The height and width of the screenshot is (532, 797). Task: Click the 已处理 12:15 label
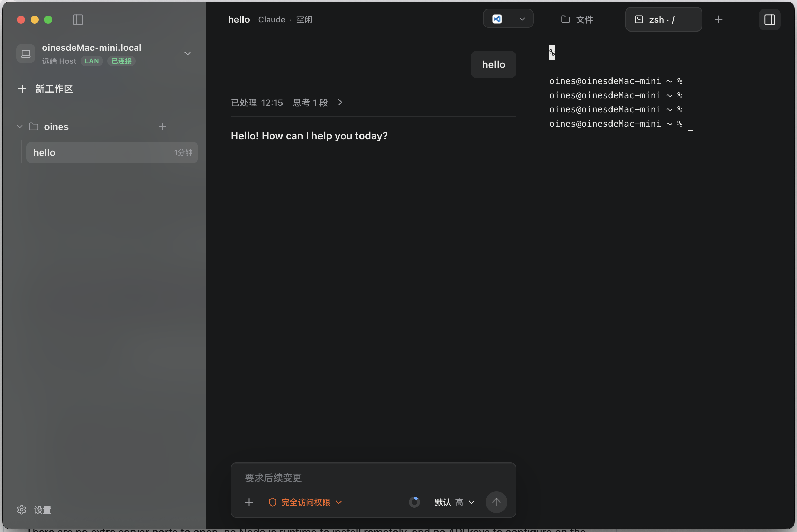pos(257,102)
